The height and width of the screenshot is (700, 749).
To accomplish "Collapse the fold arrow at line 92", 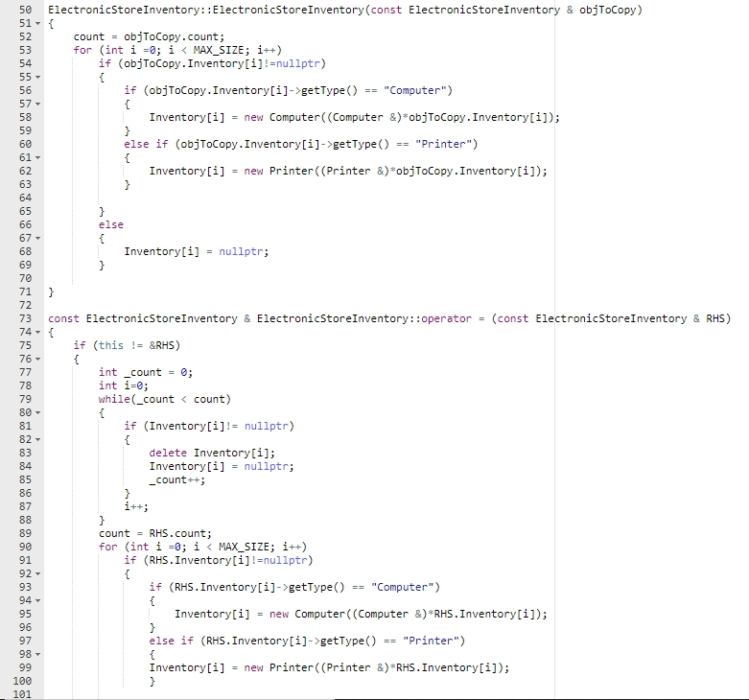I will point(37,573).
